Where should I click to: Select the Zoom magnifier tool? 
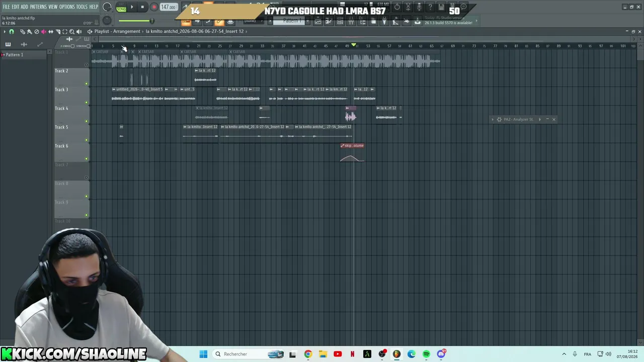click(72, 32)
